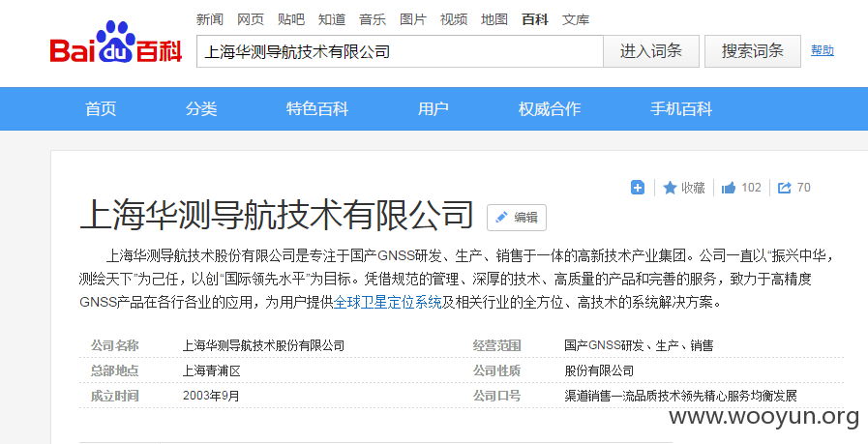Open the 音乐 search category

(x=373, y=19)
